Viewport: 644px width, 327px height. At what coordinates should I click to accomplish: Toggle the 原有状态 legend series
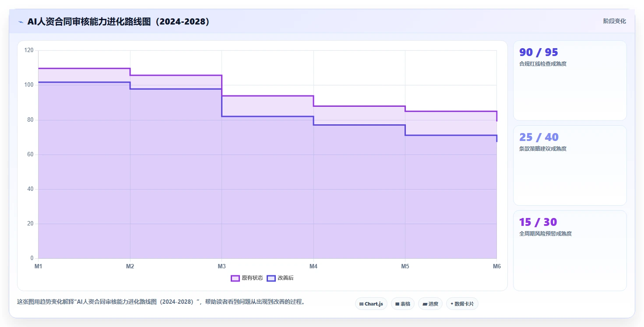pyautogui.click(x=247, y=278)
